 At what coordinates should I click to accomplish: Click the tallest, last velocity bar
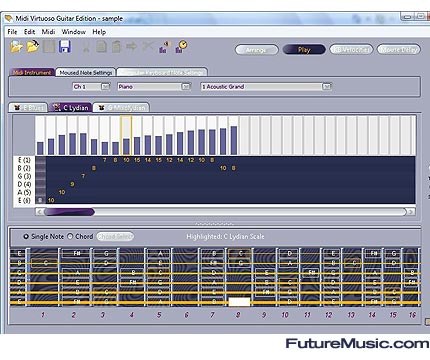[x=234, y=140]
